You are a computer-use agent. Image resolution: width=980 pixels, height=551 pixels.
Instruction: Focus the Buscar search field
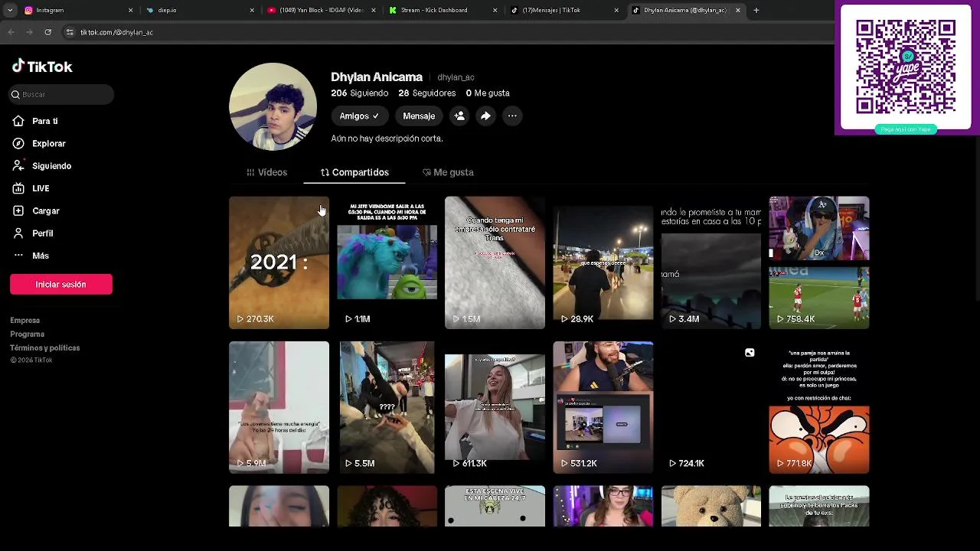(x=61, y=94)
